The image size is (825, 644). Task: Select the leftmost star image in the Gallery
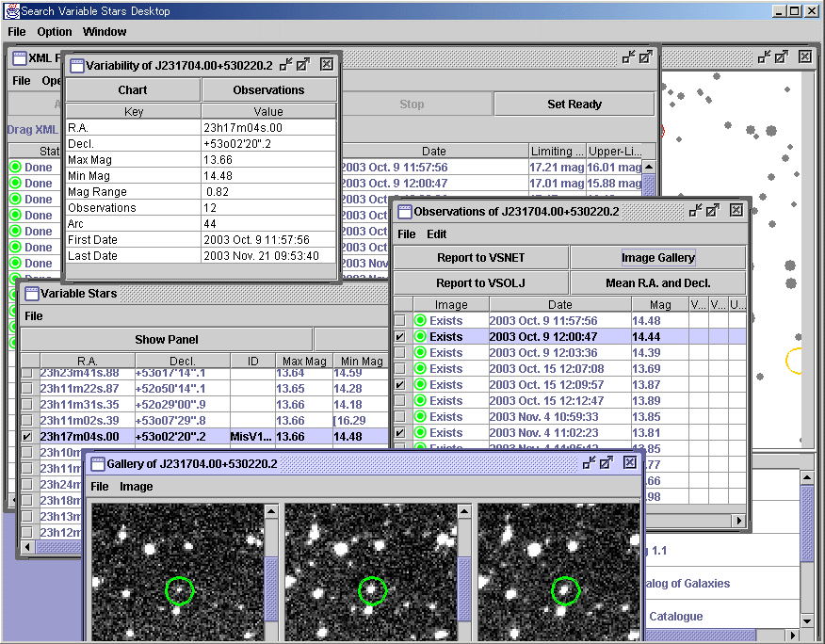pos(178,572)
